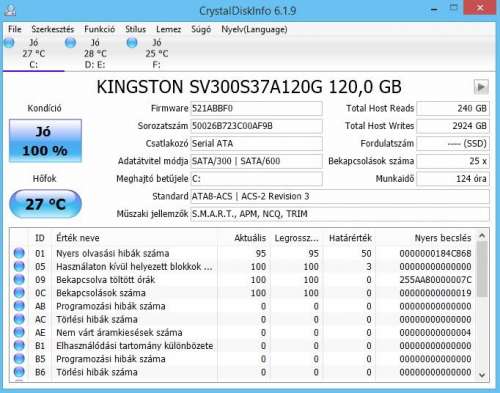Click status orb for attribute B6 row
500x393 pixels.
click(19, 372)
